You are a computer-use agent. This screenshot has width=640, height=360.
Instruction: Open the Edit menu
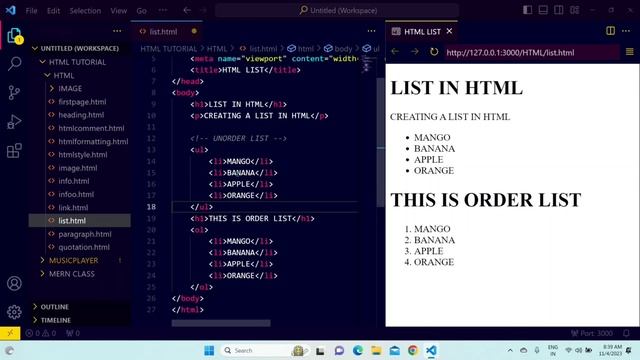pyautogui.click(x=53, y=11)
